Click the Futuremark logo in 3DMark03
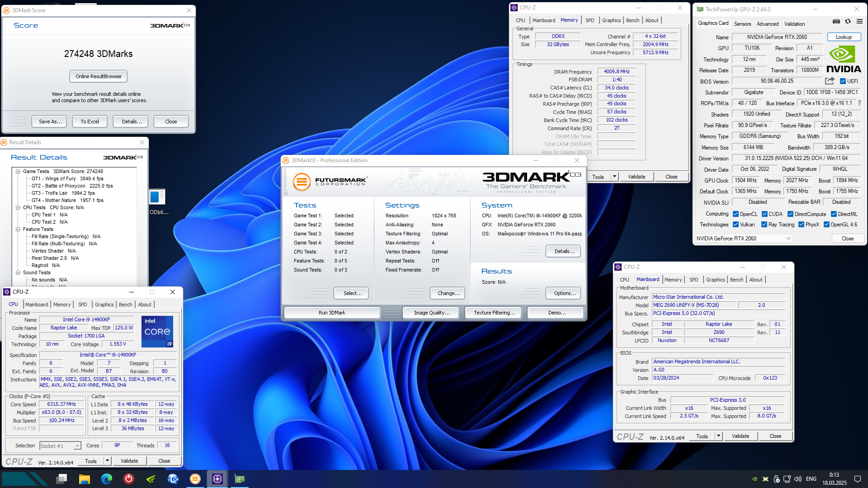This screenshot has height=488, width=868. pos(330,182)
